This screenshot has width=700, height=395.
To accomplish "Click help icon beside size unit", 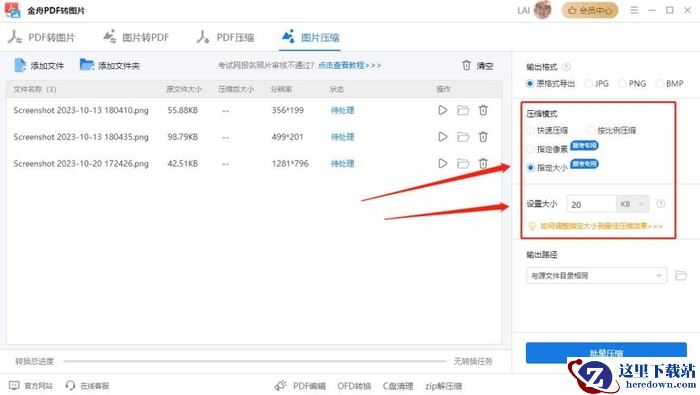I will (661, 204).
